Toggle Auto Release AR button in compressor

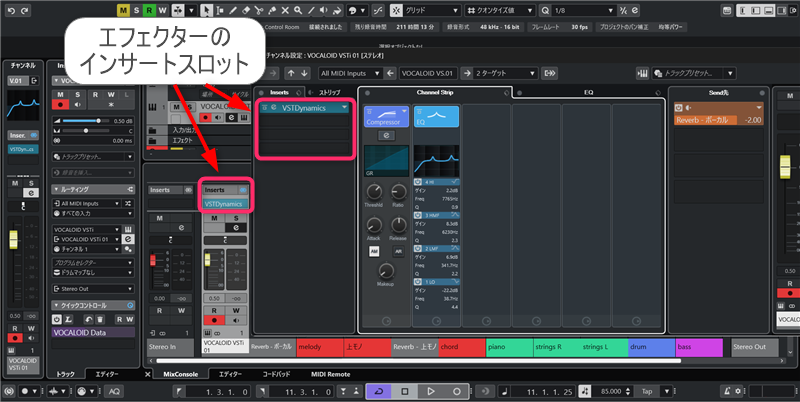[x=398, y=252]
